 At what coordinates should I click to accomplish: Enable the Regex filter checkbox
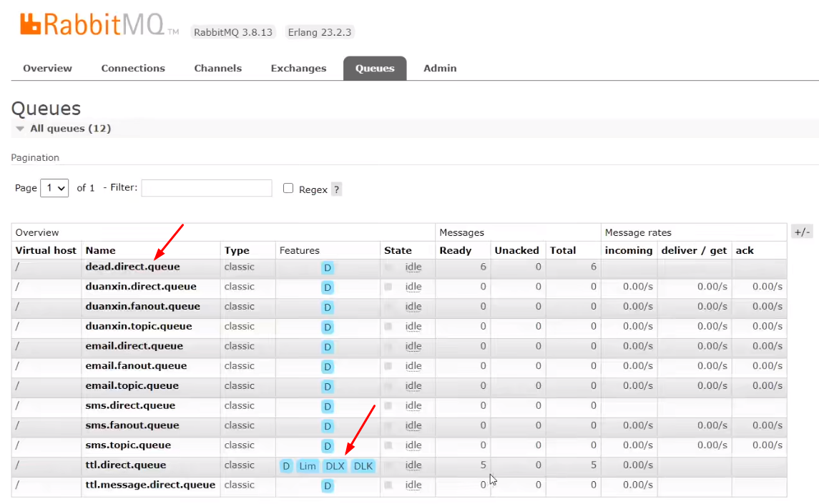click(x=288, y=189)
